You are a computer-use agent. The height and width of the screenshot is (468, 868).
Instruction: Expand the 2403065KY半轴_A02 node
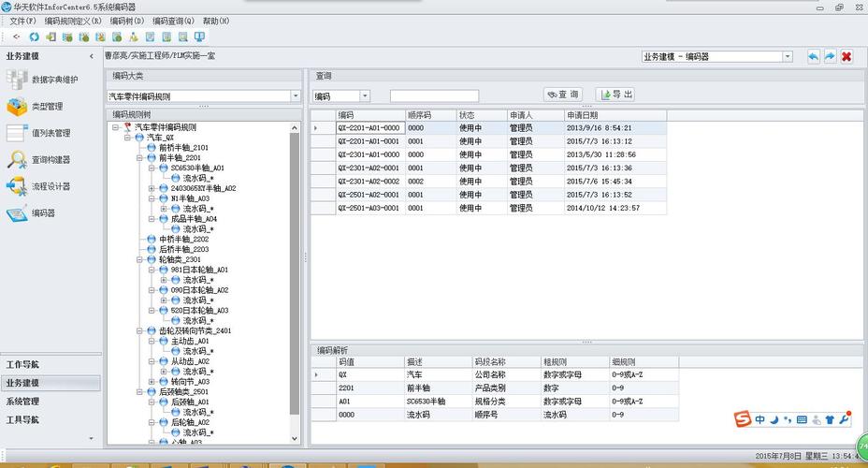coord(152,188)
